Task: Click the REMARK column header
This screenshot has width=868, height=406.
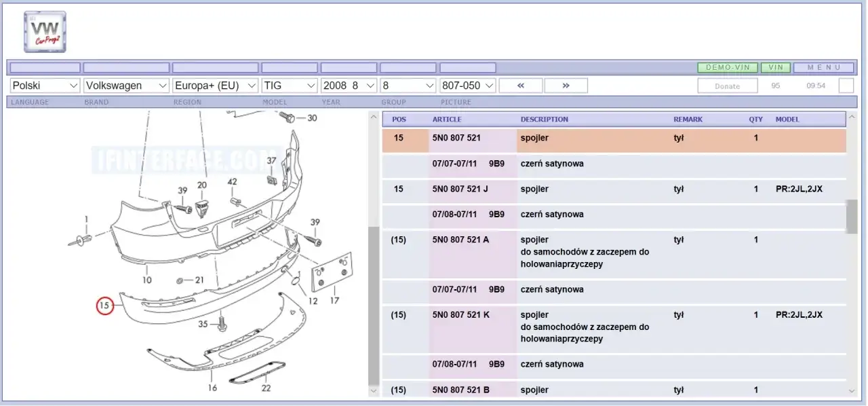Action: (688, 119)
